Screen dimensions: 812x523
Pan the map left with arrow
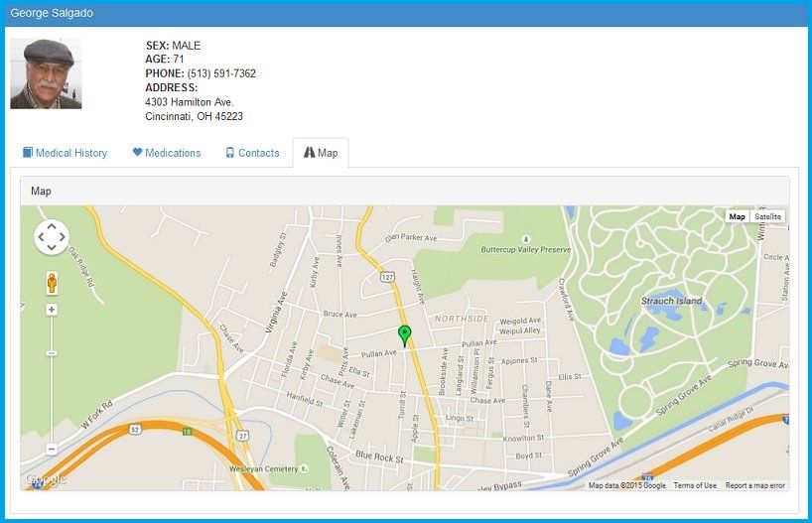41,236
